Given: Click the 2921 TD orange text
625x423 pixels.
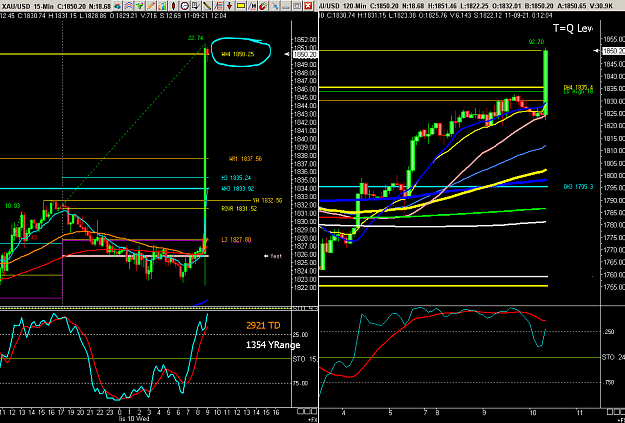Looking at the screenshot, I should 263,326.
